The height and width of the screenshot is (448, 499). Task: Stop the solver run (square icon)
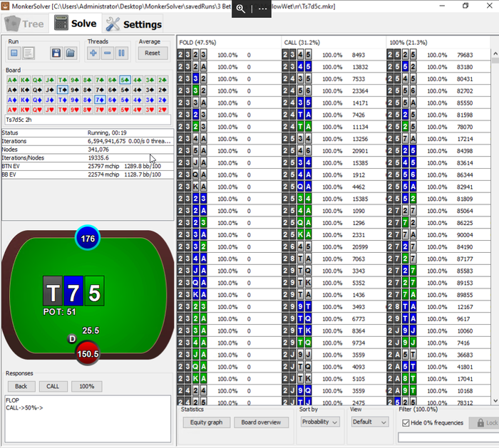[14, 53]
